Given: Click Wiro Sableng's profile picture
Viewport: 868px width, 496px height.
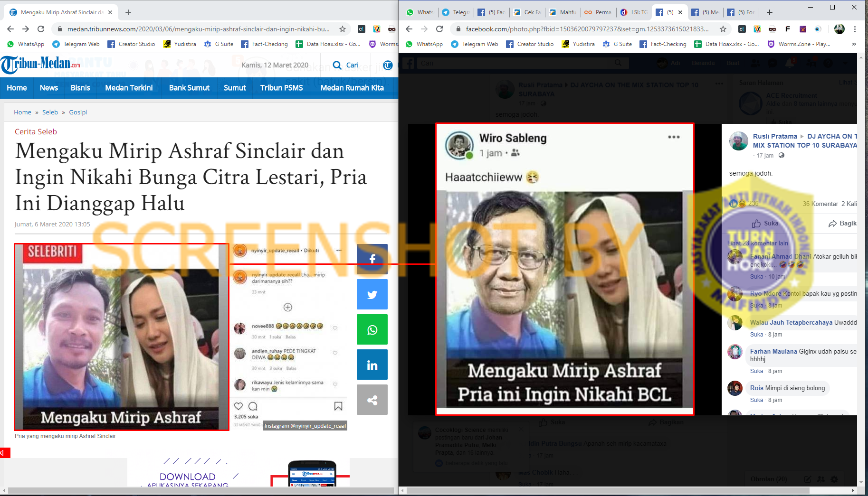Looking at the screenshot, I should 459,145.
